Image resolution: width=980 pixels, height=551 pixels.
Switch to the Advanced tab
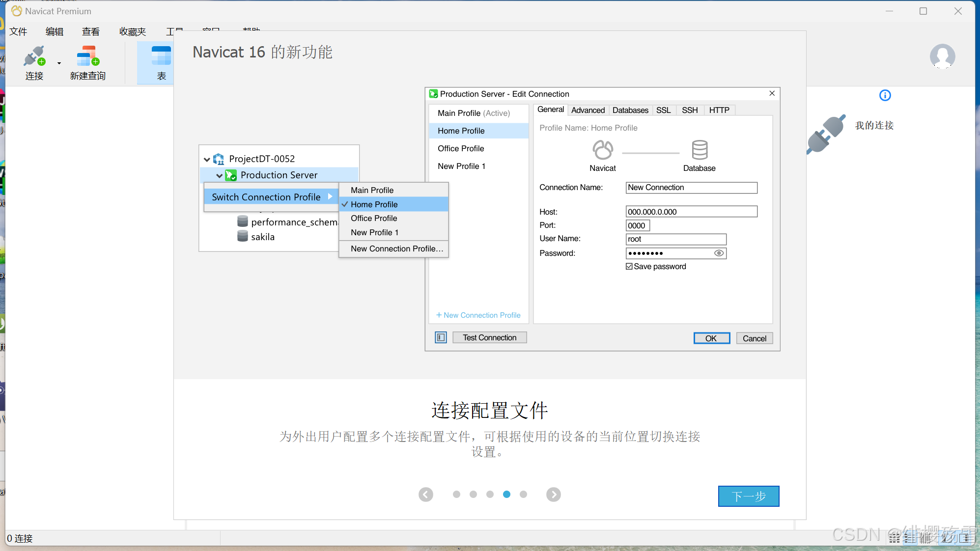tap(588, 110)
